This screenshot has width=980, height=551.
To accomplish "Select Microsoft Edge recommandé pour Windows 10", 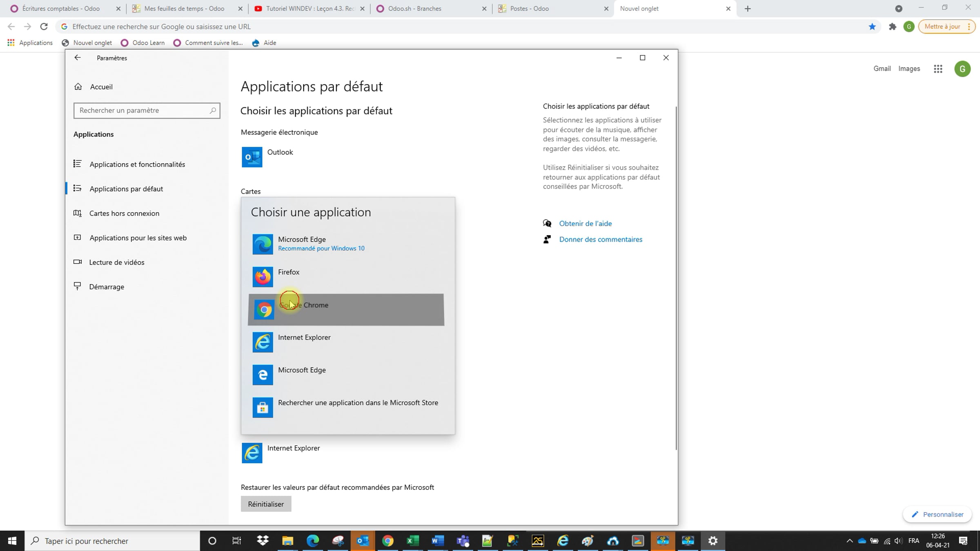I will [x=346, y=244].
